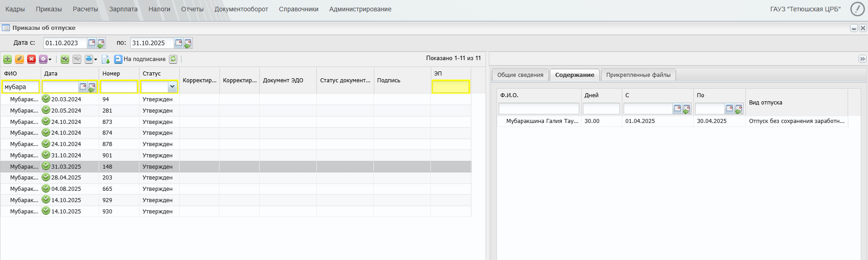Sort by the Подпись column header

tap(402, 80)
